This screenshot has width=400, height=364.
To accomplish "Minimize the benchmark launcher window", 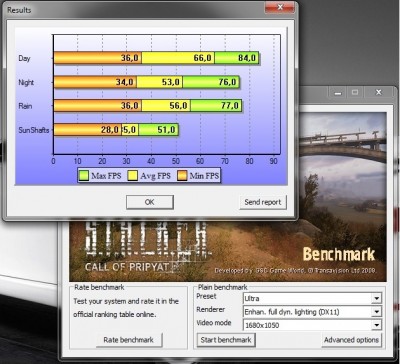I will tap(338, 93).
